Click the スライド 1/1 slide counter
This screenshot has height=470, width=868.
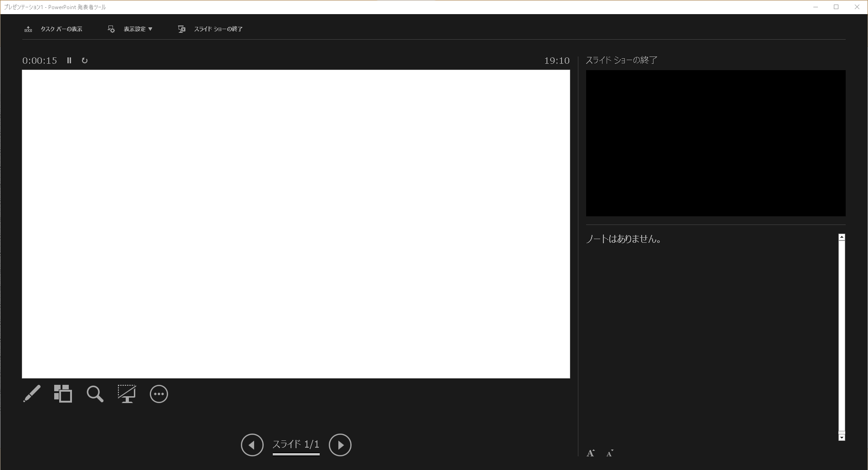coord(296,444)
